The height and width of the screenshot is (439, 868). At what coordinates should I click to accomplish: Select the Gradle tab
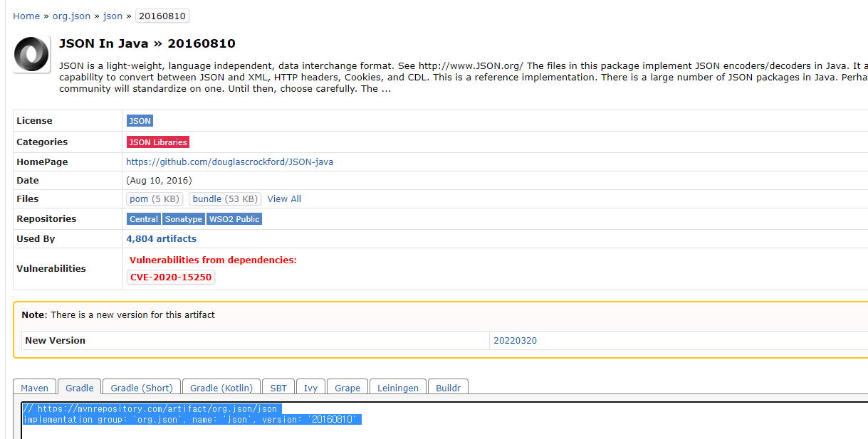click(x=80, y=388)
